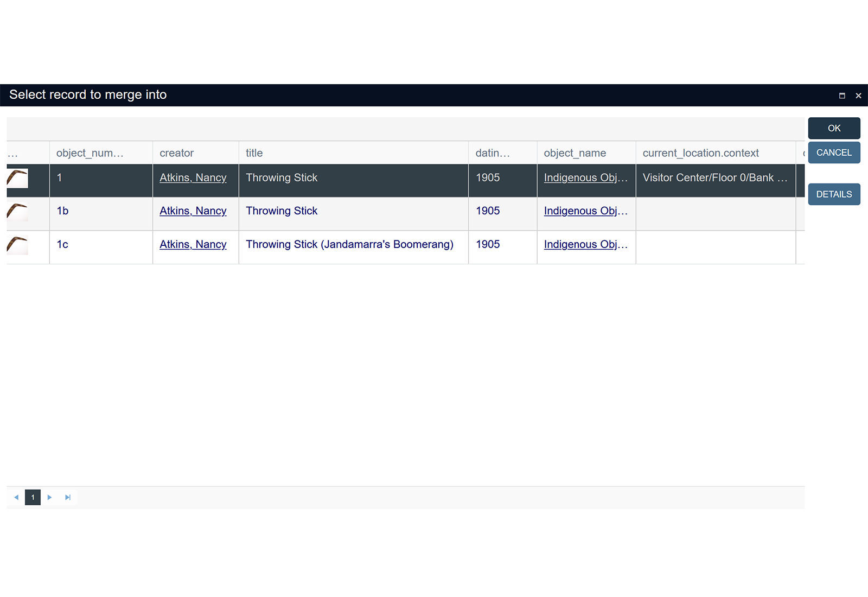Click the previous page arrow in pager
The image size is (868, 597).
pos(16,497)
